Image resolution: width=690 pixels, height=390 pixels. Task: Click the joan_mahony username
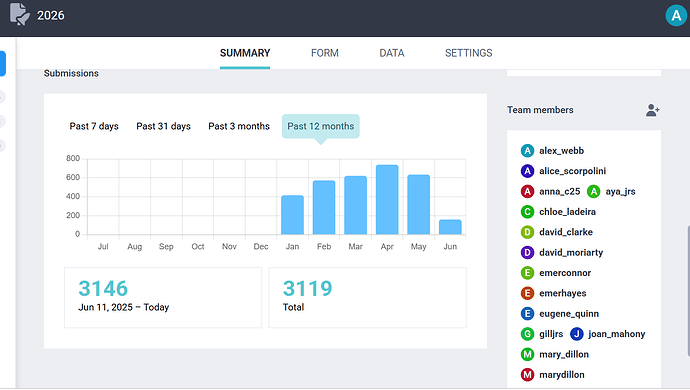pos(617,334)
